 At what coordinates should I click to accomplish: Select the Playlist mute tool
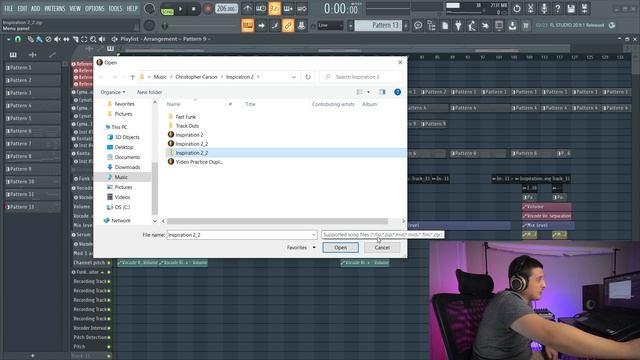(57, 39)
